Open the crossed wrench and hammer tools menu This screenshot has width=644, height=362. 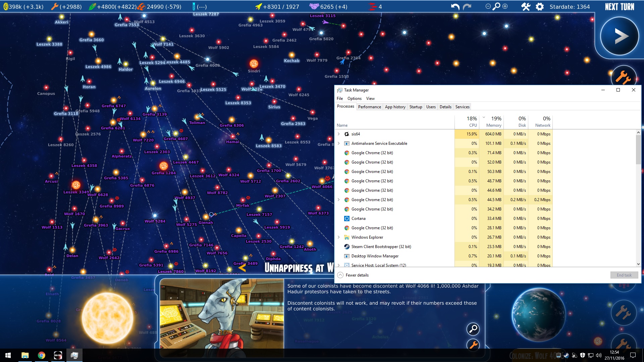tap(526, 7)
